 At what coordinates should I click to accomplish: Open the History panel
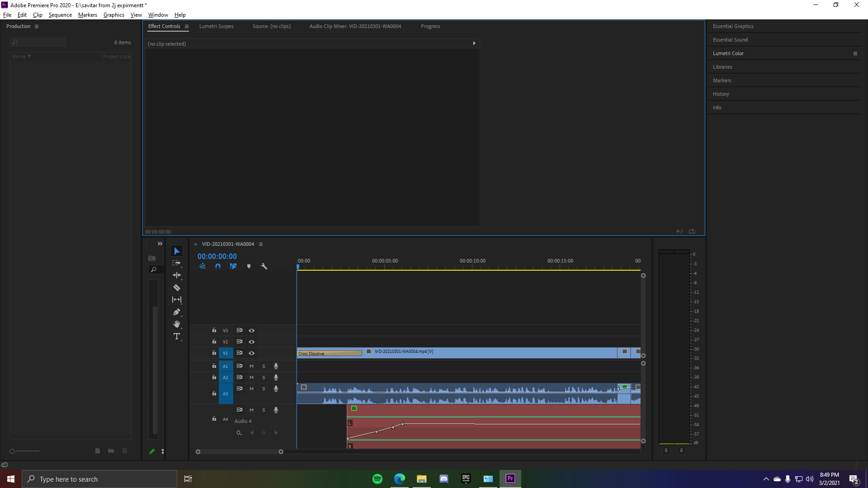click(x=721, y=94)
